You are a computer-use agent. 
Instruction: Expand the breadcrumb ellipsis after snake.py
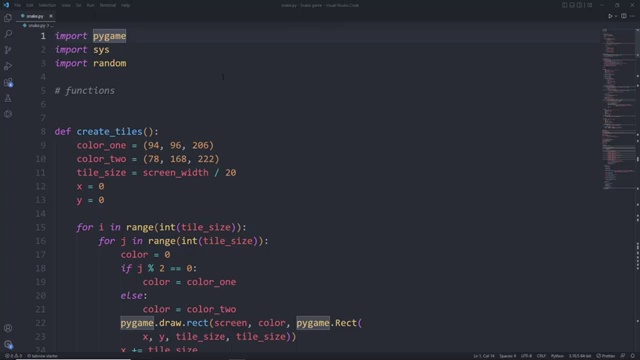[x=51, y=26]
